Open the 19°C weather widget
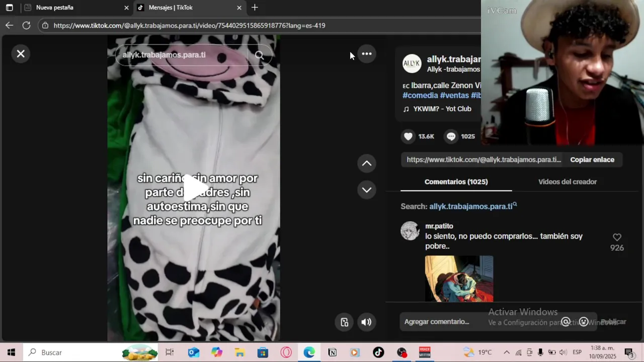Viewport: 644px width, 362px height. (478, 352)
